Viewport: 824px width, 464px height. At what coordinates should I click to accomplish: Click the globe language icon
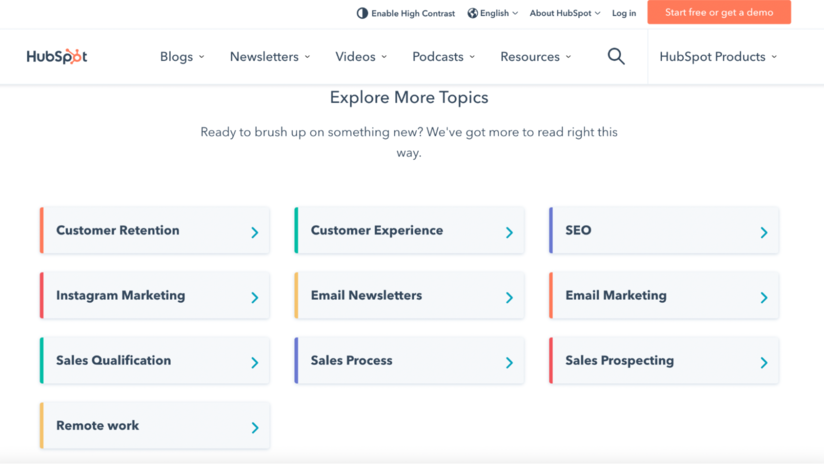[472, 13]
